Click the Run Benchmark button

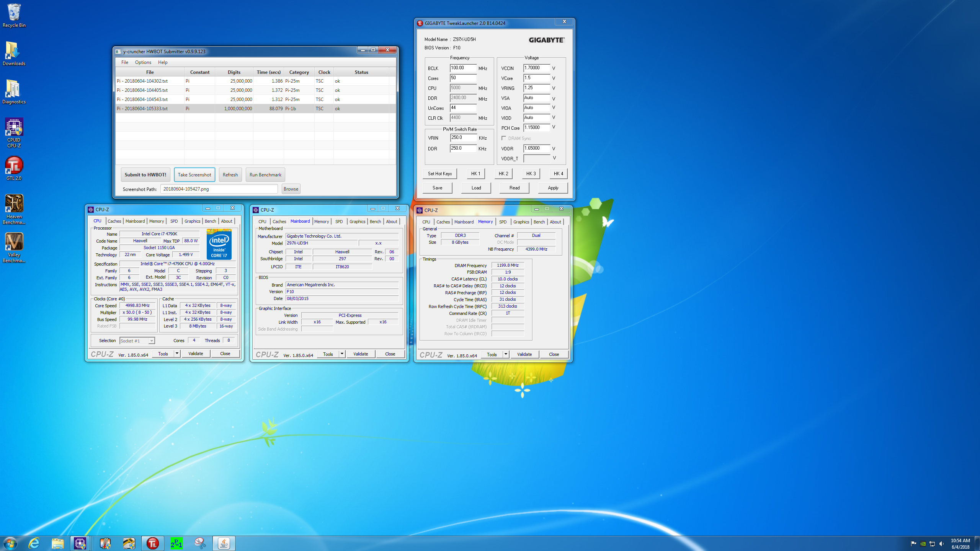click(x=265, y=175)
